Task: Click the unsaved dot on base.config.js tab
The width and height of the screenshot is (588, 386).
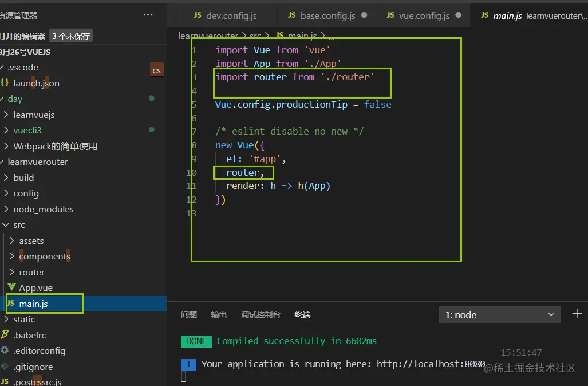Action: [364, 15]
